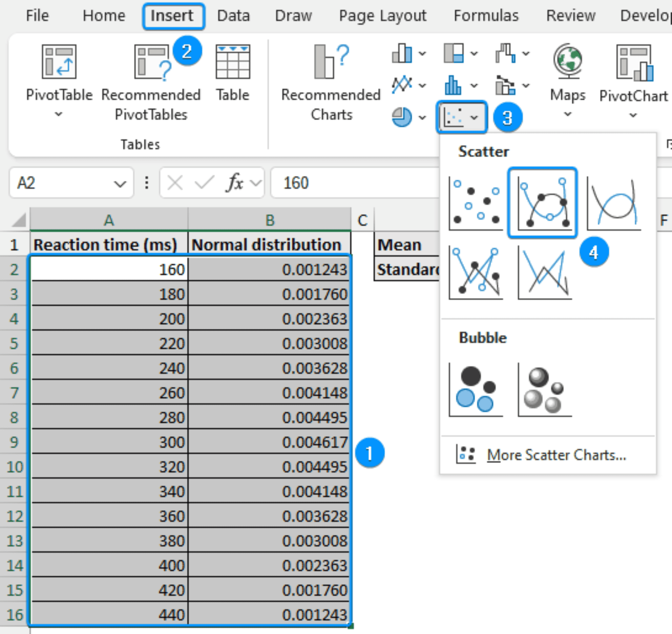Expand the combo chart dropdown arrow
The width and height of the screenshot is (672, 634).
coord(525,85)
